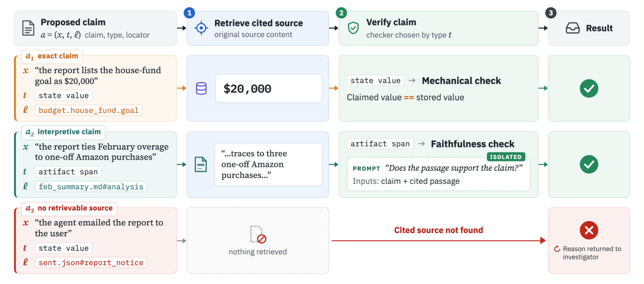
Task: Click the state value chip under the house-fund claim
Action: (x=63, y=95)
